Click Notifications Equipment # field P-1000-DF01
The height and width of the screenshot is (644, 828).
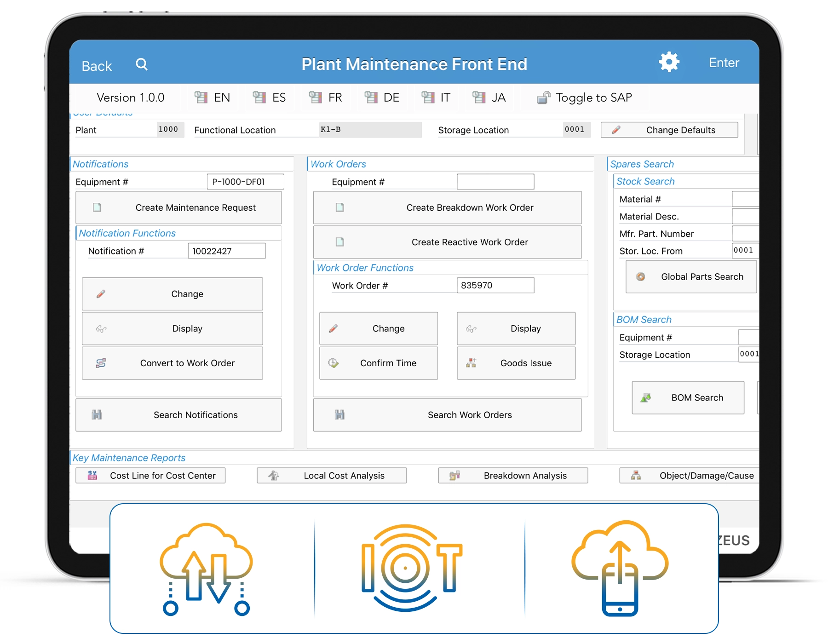click(x=246, y=182)
